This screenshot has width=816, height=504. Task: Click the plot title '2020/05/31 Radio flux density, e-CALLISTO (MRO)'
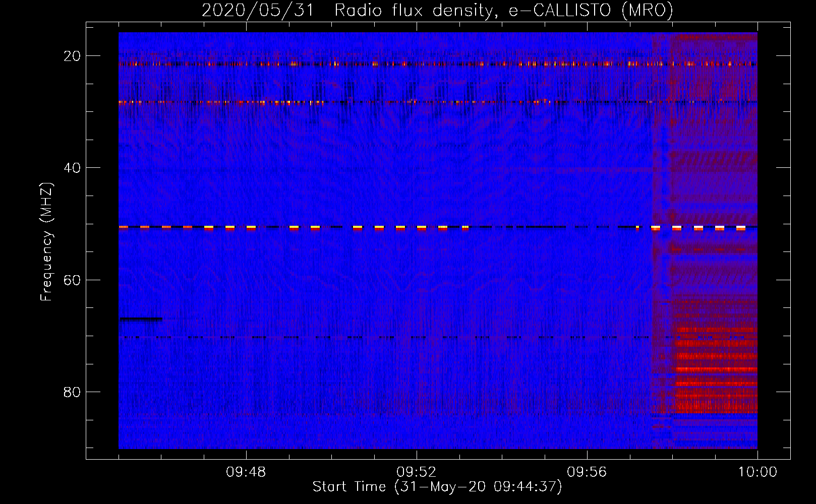(x=437, y=11)
